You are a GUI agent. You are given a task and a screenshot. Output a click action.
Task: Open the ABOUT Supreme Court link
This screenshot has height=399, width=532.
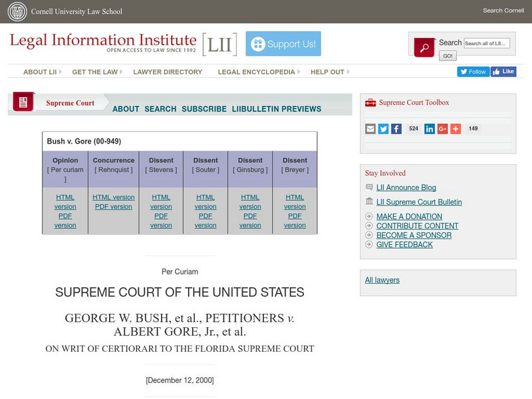126,109
